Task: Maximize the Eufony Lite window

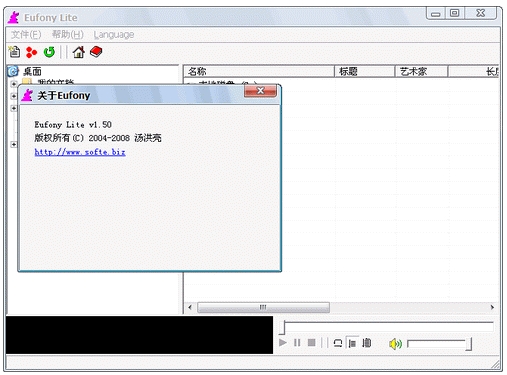Action: [x=454, y=13]
